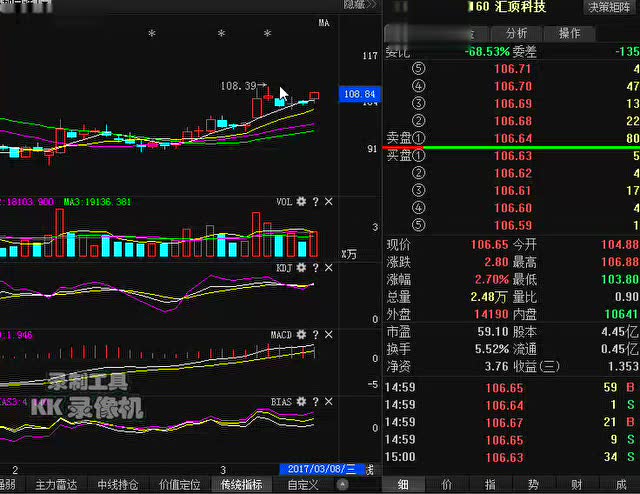640x494 pixels.
Task: Select 买盘① price 106.63
Action: pyautogui.click(x=513, y=156)
